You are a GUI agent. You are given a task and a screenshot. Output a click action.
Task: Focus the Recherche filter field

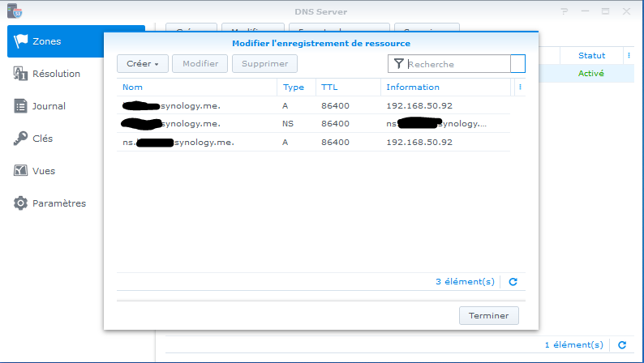coord(458,64)
